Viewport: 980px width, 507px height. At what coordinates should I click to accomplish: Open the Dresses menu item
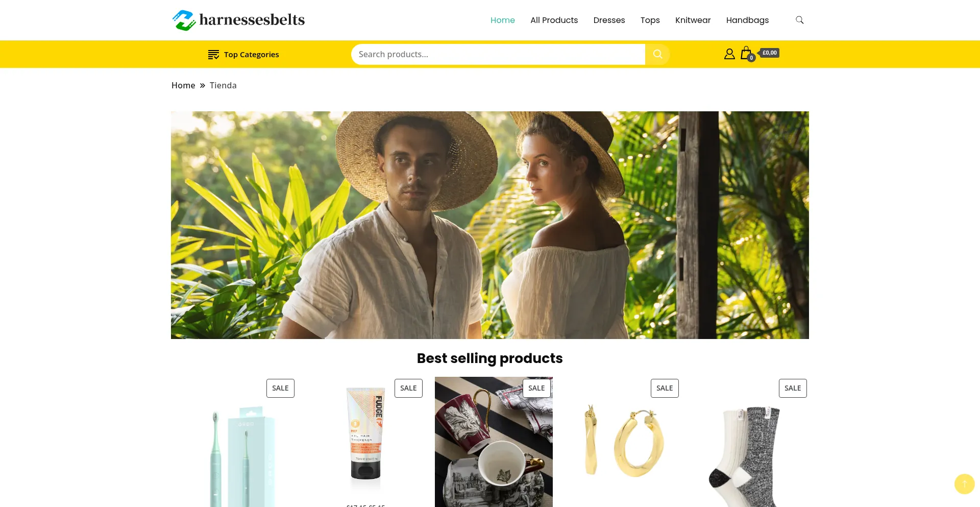(x=609, y=20)
